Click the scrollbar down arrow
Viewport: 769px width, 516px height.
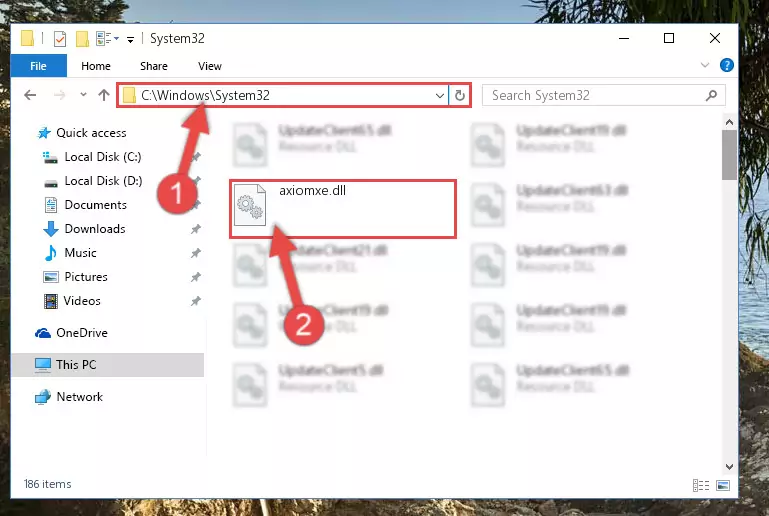[x=729, y=466]
